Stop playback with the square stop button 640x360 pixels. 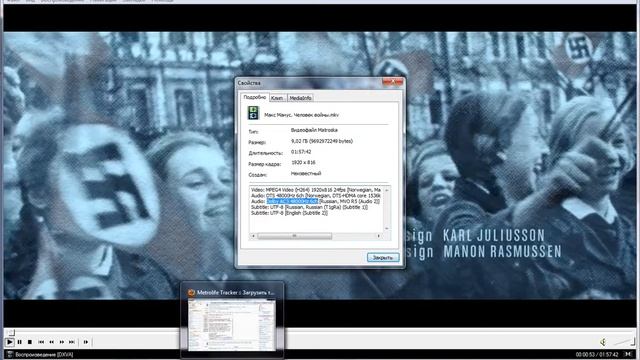[x=30, y=342]
